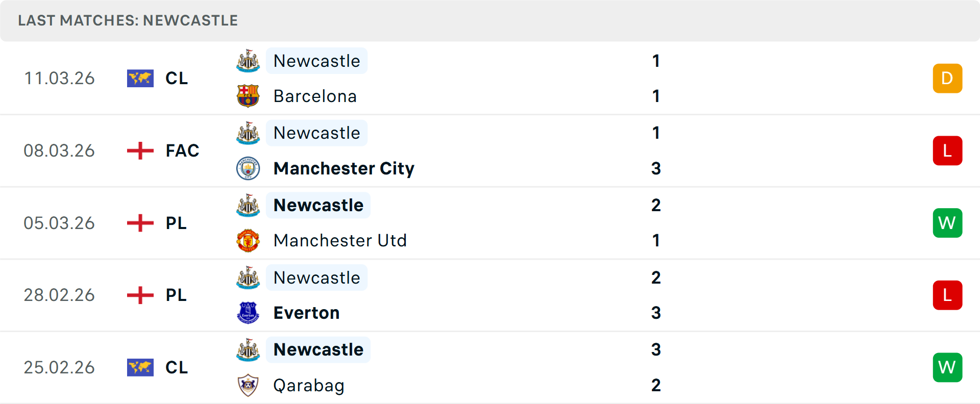Image resolution: width=980 pixels, height=404 pixels.
Task: Open the Everton team link
Action: pos(306,313)
